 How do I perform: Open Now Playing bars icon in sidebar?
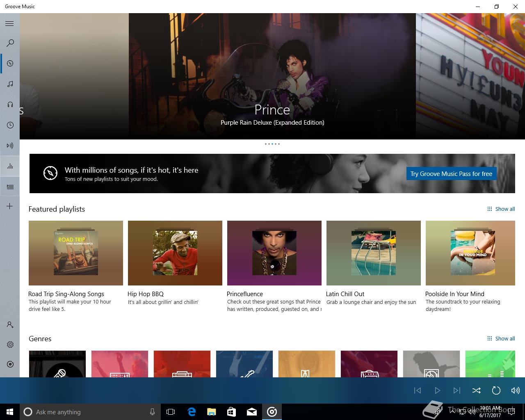click(10, 166)
